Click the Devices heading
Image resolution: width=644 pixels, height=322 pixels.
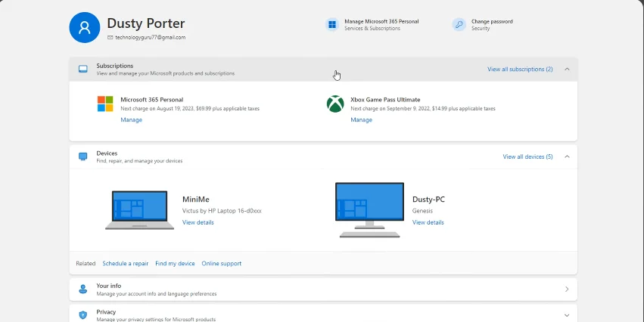click(x=107, y=153)
